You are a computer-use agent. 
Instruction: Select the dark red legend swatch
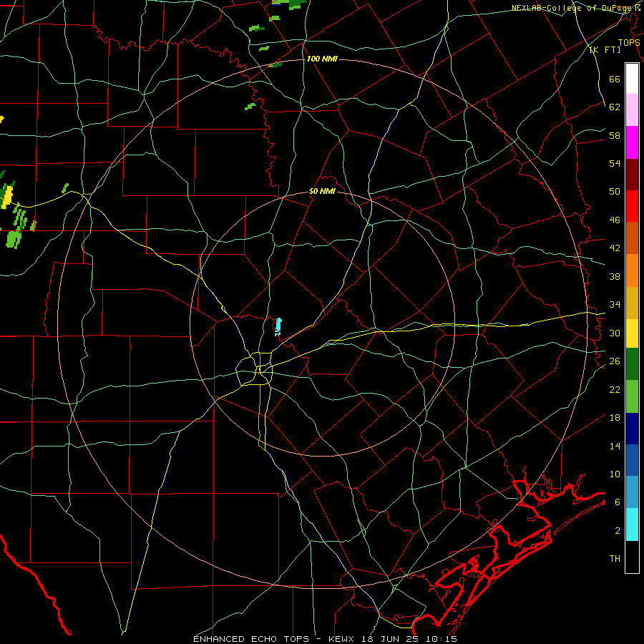[632, 174]
